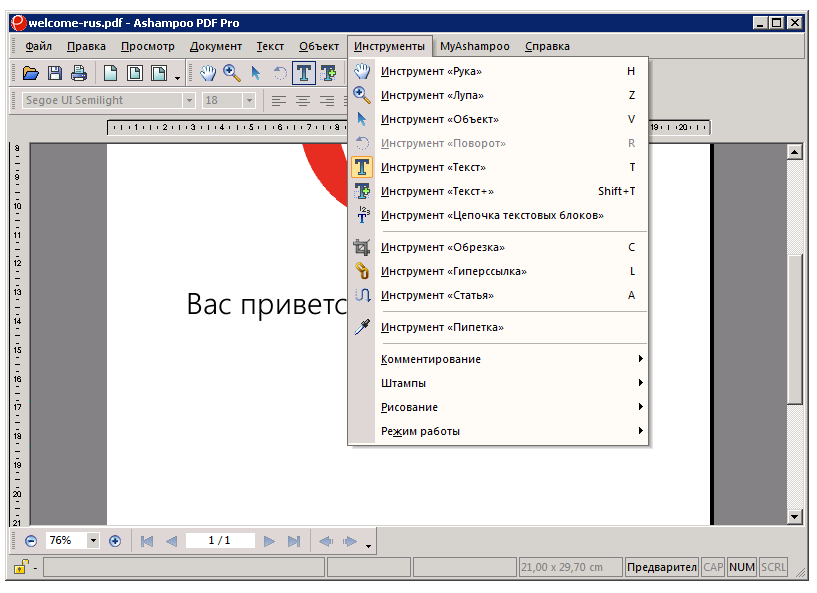817x593 pixels.
Task: Select the Hand tool toolbar icon
Action: click(x=208, y=73)
